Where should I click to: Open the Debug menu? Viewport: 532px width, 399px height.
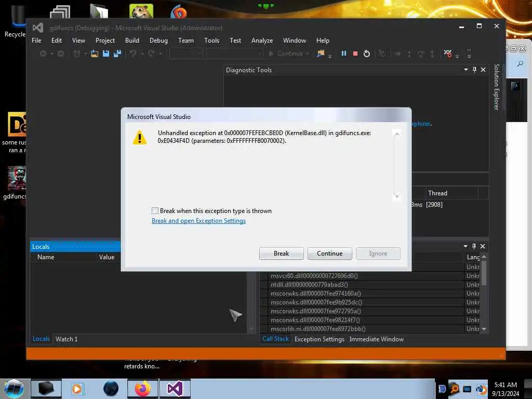(x=158, y=41)
